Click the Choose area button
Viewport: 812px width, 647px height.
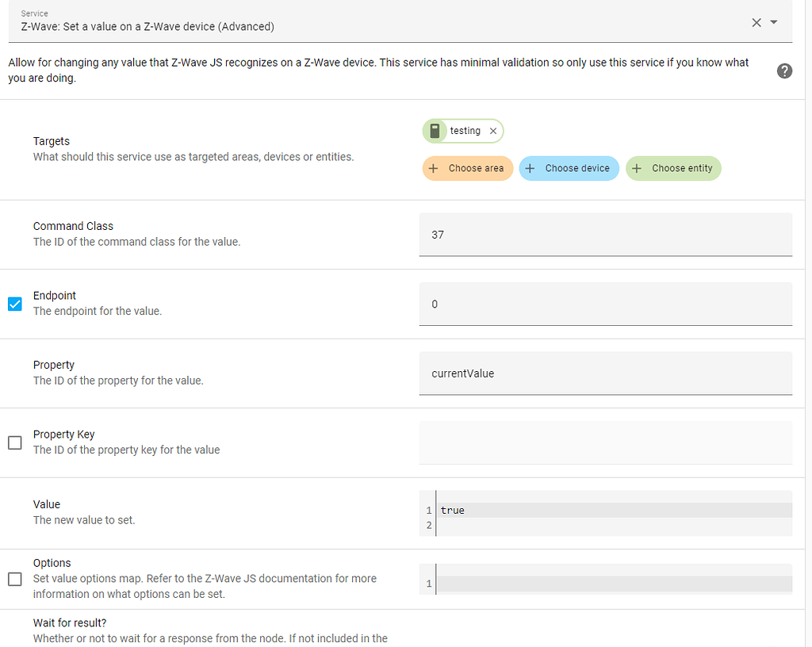[x=468, y=168]
